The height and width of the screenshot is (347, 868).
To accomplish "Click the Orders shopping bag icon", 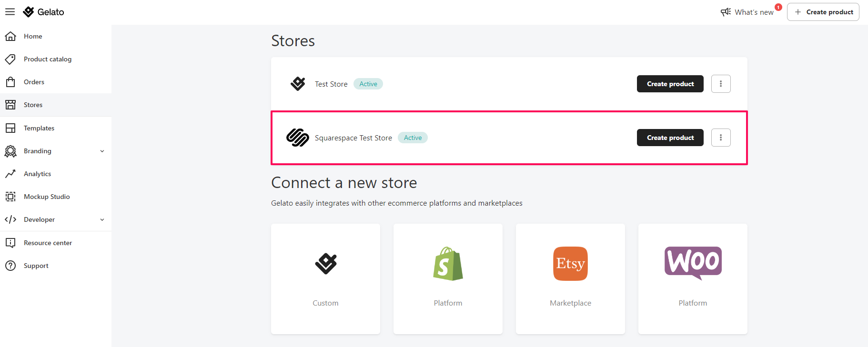I will [x=10, y=82].
